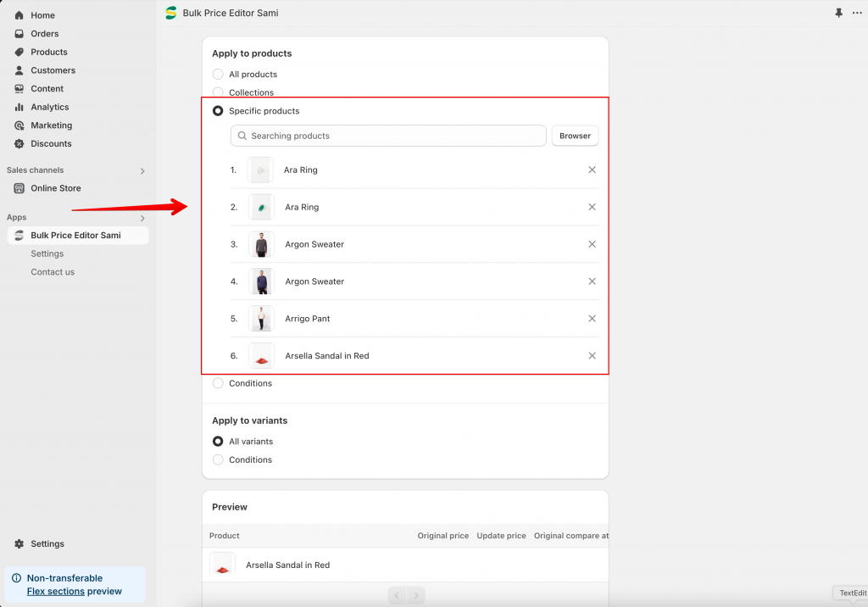Image resolution: width=868 pixels, height=607 pixels.
Task: Click the Content icon in the sidebar
Action: [x=19, y=89]
